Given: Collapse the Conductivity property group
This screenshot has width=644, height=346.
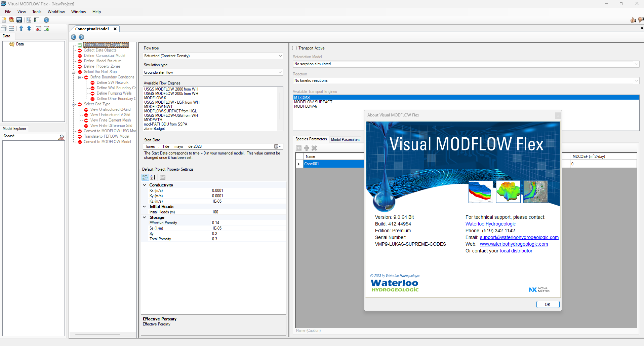Looking at the screenshot, I should pyautogui.click(x=145, y=185).
